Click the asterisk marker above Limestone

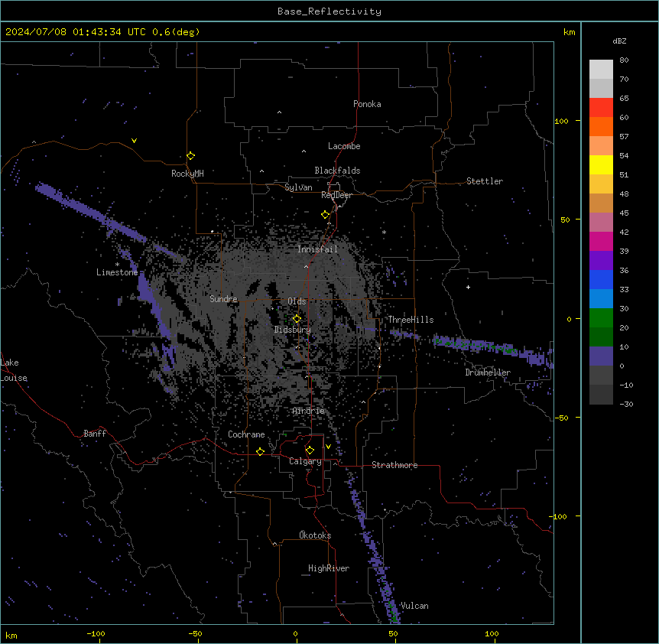(x=117, y=265)
